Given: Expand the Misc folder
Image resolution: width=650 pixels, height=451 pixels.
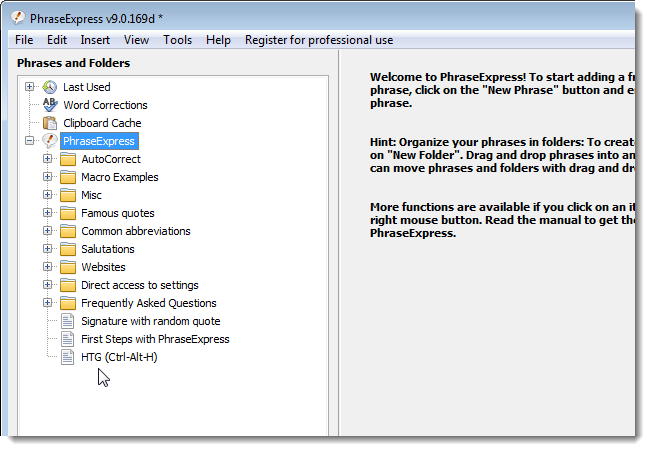Looking at the screenshot, I should coord(48,195).
